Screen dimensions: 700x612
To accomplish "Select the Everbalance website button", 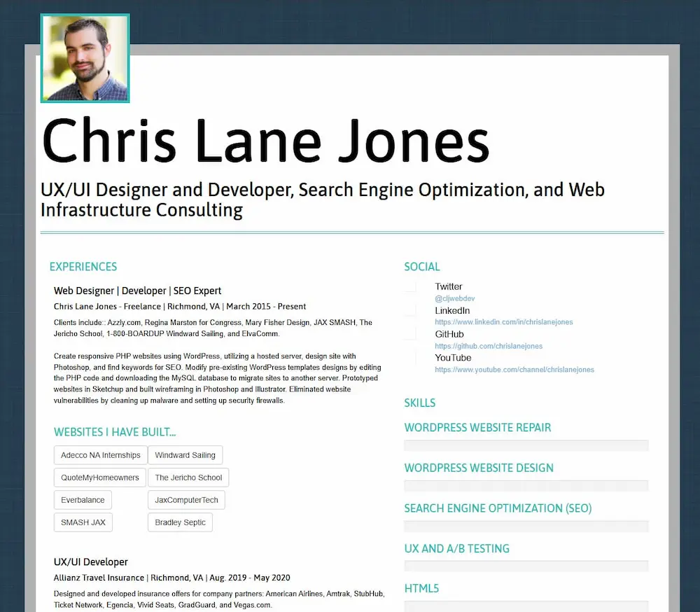I will tap(83, 499).
